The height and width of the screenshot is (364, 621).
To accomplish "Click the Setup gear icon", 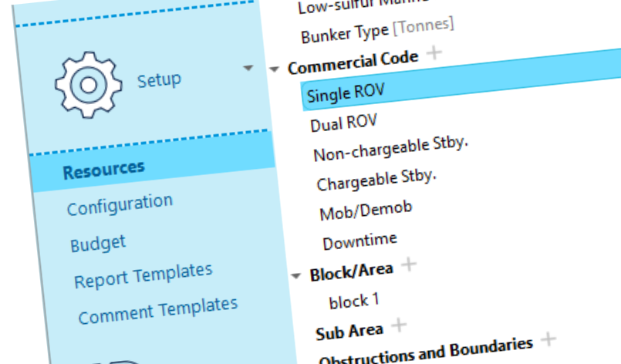I will [x=88, y=84].
